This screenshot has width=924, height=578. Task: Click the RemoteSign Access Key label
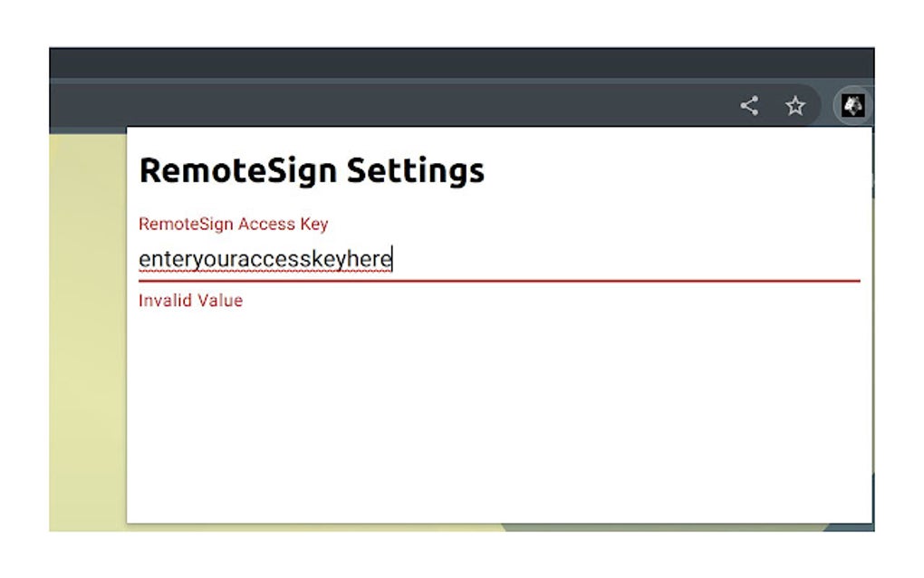234,224
